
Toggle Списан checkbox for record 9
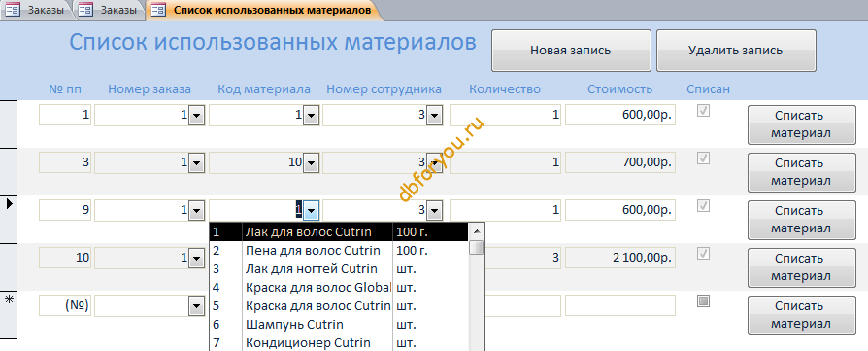point(704,206)
